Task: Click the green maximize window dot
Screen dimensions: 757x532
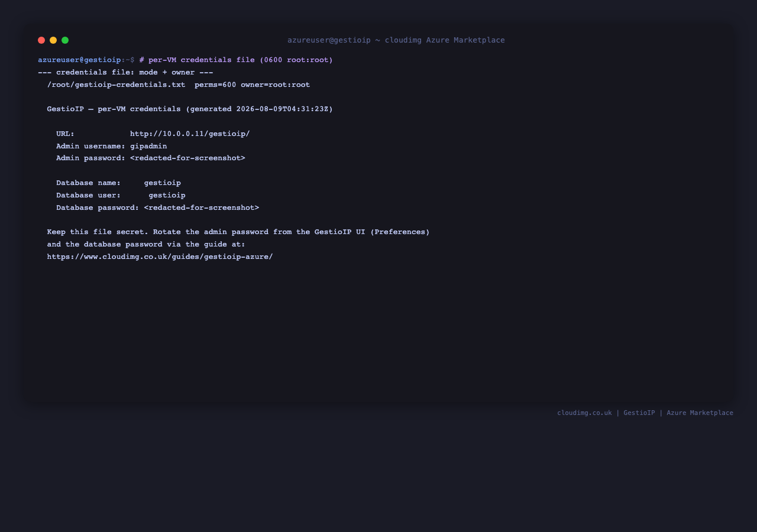Action: pos(65,40)
